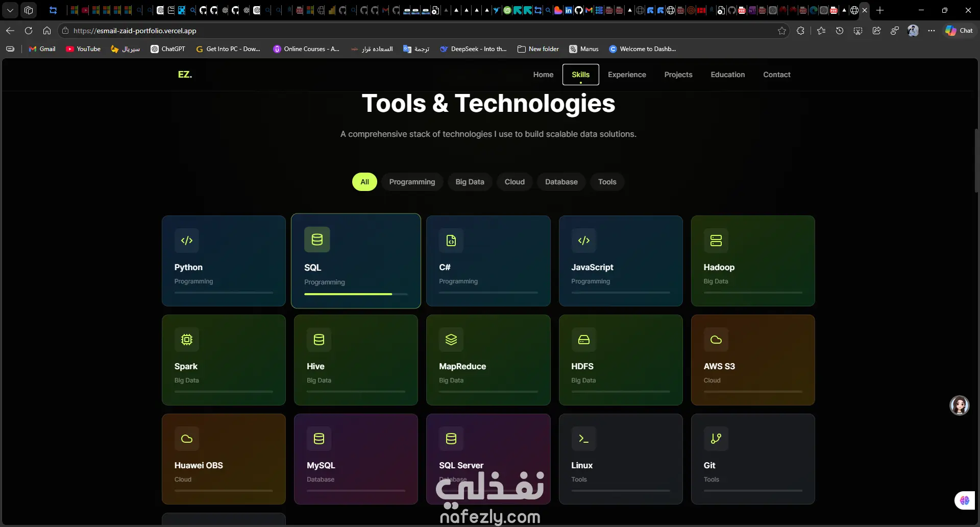Screen dimensions: 980x527
Task: Open the browser home page icon
Action: [47, 31]
